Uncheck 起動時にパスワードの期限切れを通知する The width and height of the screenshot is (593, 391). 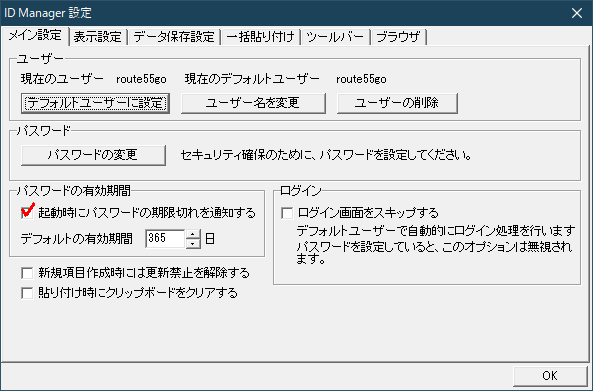tap(27, 213)
